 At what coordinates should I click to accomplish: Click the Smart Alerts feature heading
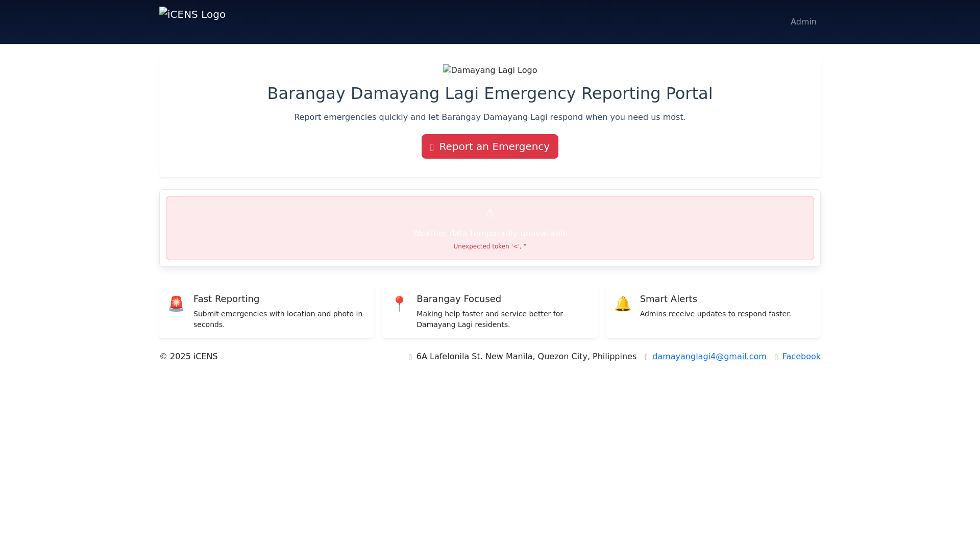click(x=668, y=299)
